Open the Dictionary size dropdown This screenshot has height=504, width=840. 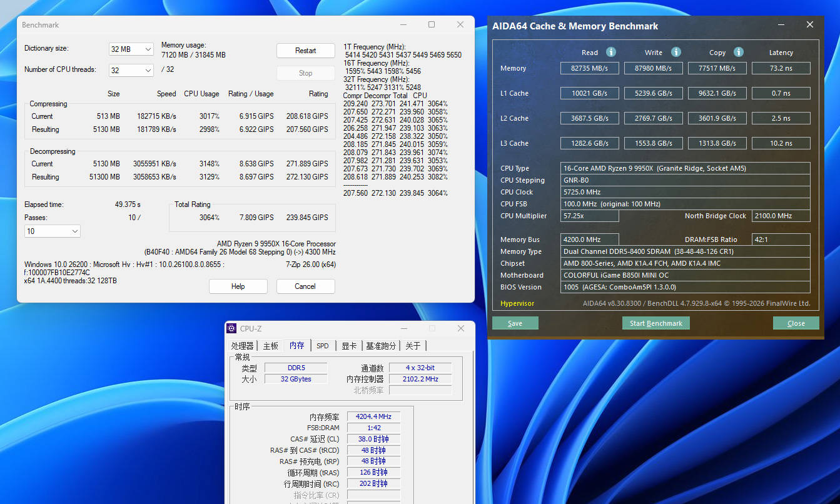point(131,49)
